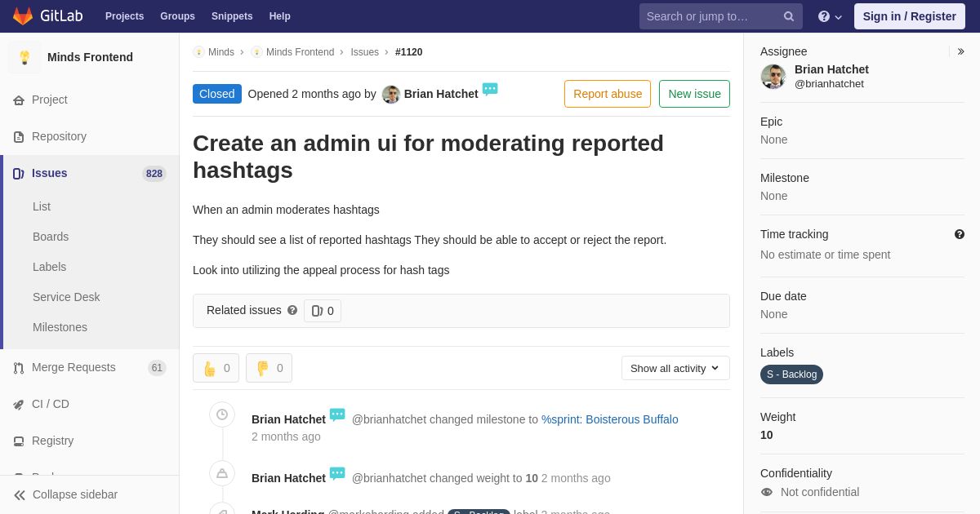Click the Issues icon in sidebar

pos(19,174)
